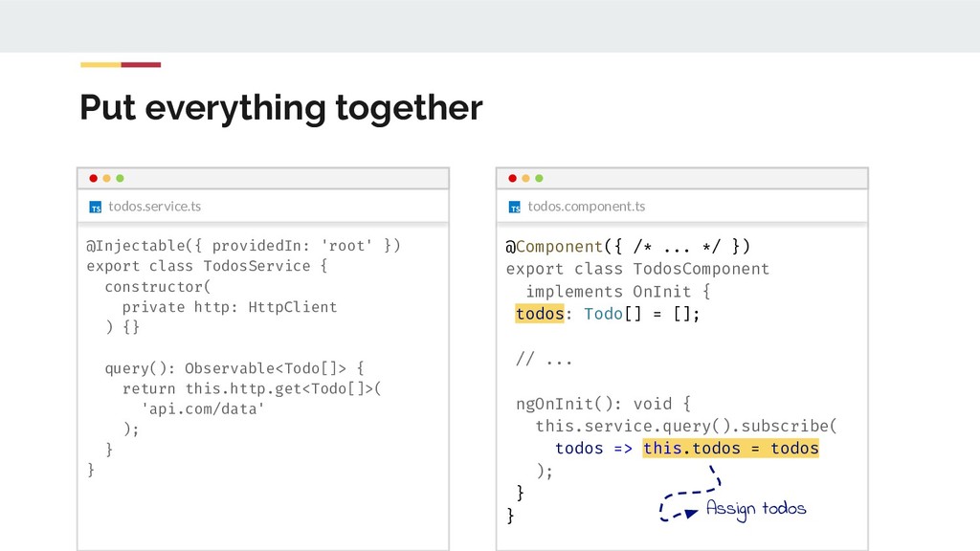The height and width of the screenshot is (551, 980).
Task: Click the TS icon beside todos.service.ts
Action: tap(96, 207)
